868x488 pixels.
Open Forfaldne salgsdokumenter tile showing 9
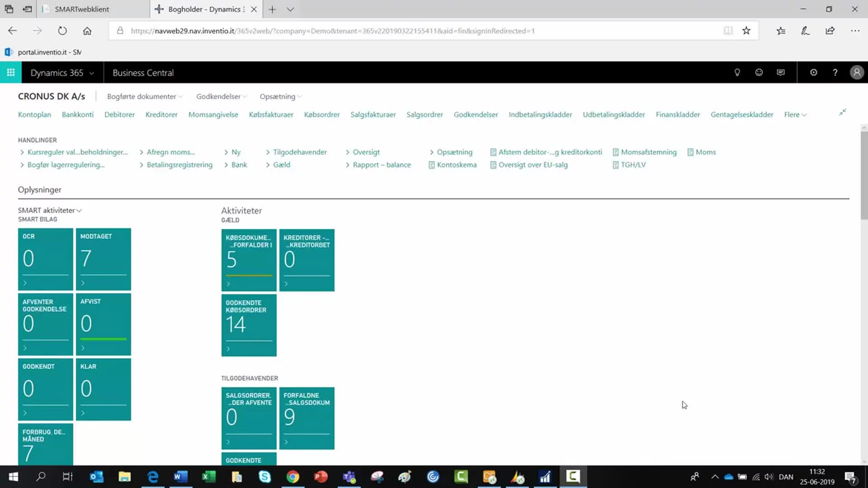[307, 418]
